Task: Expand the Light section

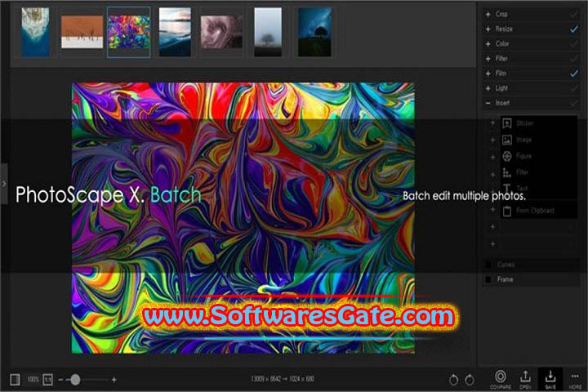Action: [x=488, y=88]
